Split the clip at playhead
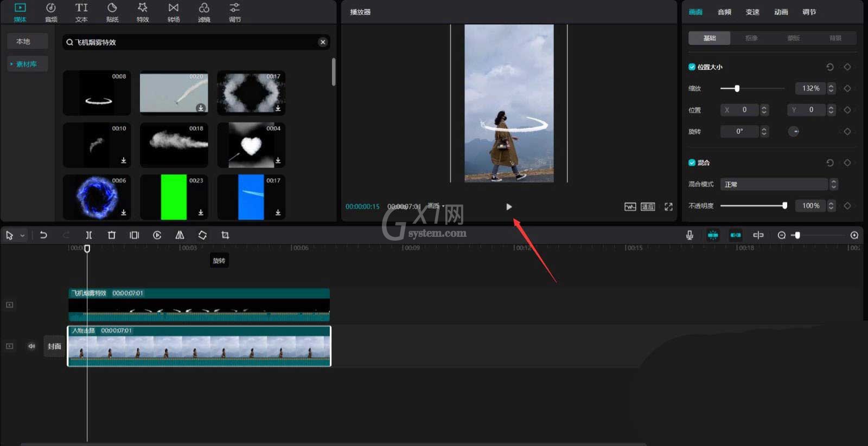 coord(89,235)
